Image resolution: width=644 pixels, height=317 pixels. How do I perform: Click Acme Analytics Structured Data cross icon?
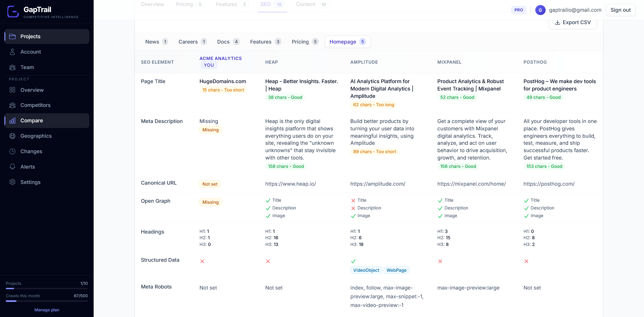202,261
